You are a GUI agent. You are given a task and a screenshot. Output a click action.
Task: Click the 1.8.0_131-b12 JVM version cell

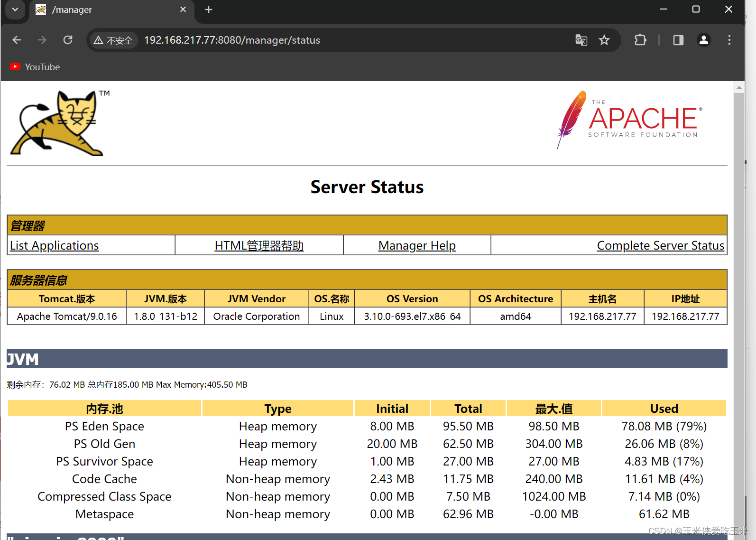coord(166,317)
